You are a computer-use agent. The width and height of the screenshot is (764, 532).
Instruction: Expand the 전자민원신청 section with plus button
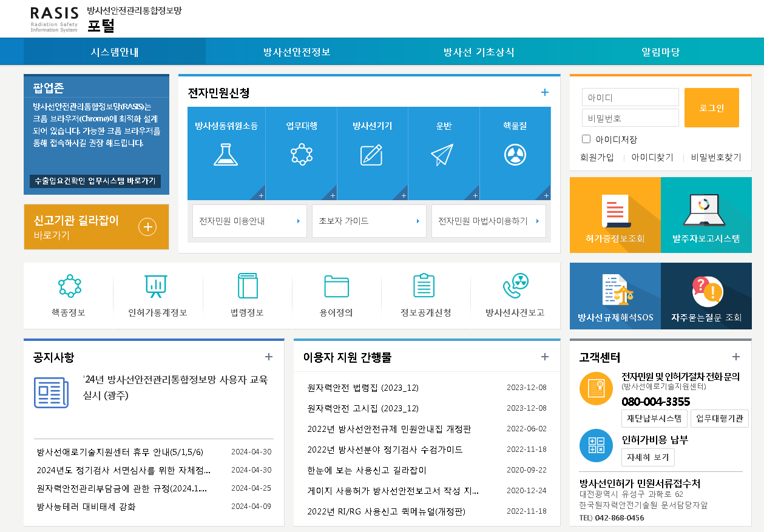[545, 92]
